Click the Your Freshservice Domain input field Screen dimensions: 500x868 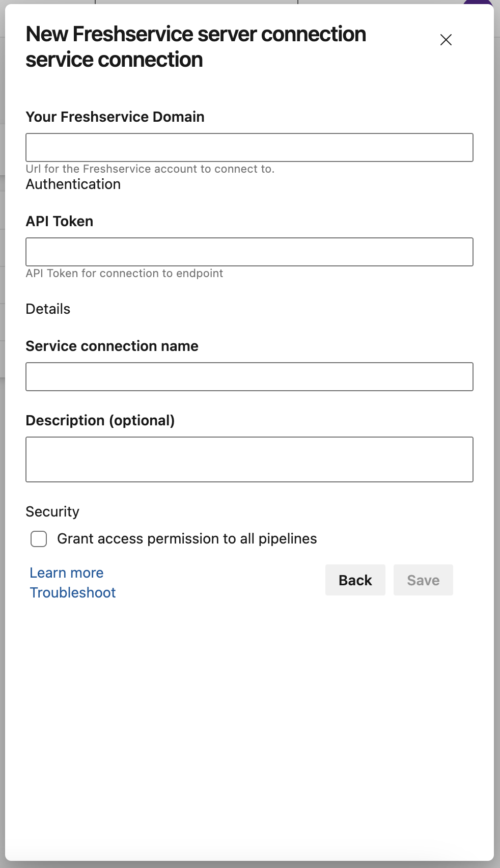pos(249,148)
